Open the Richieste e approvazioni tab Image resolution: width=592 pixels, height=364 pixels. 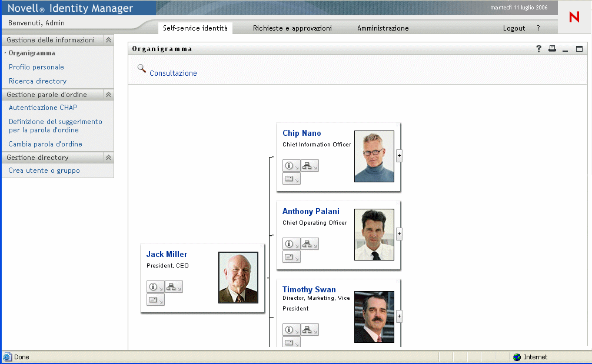(292, 28)
